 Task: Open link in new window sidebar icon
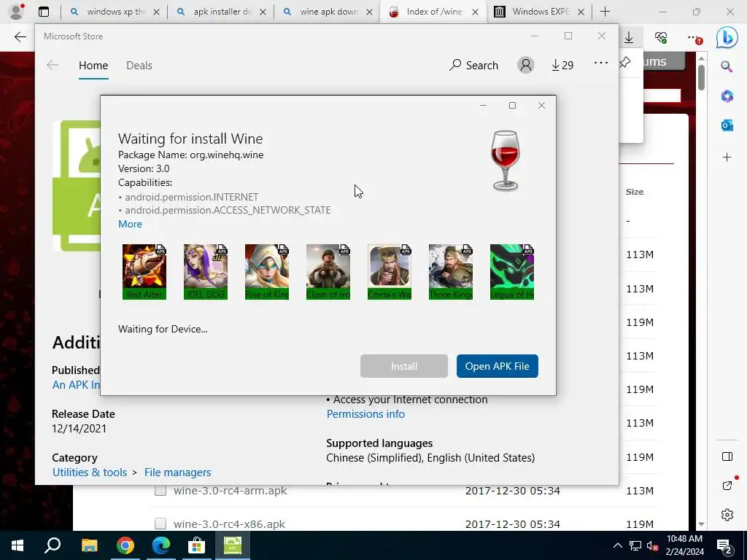pyautogui.click(x=727, y=485)
